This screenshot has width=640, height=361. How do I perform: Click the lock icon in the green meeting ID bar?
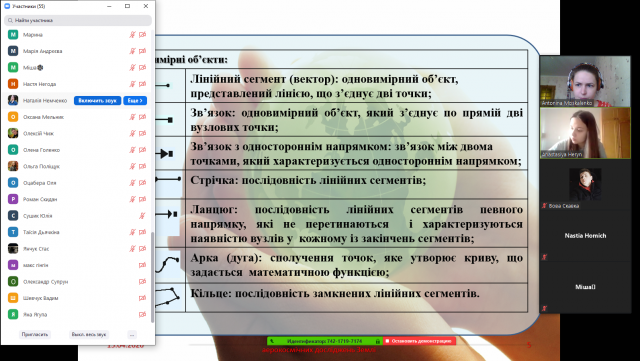pyautogui.click(x=378, y=341)
